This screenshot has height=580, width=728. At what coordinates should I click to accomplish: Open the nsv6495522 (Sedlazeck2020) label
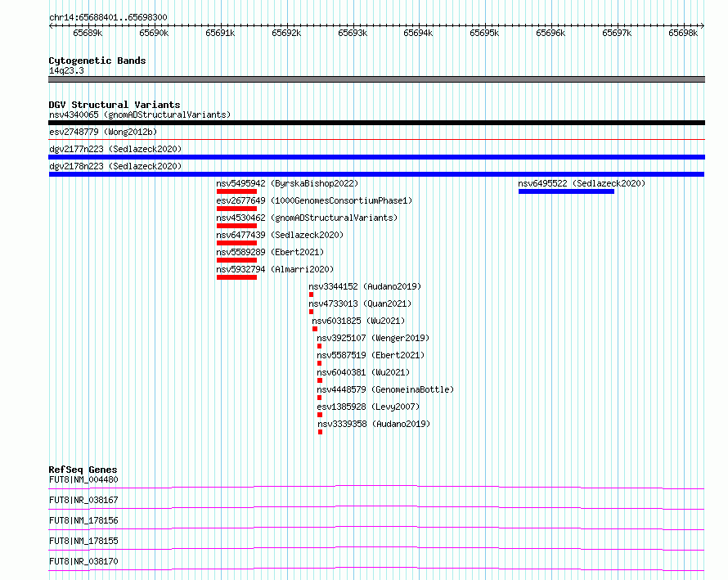point(582,183)
